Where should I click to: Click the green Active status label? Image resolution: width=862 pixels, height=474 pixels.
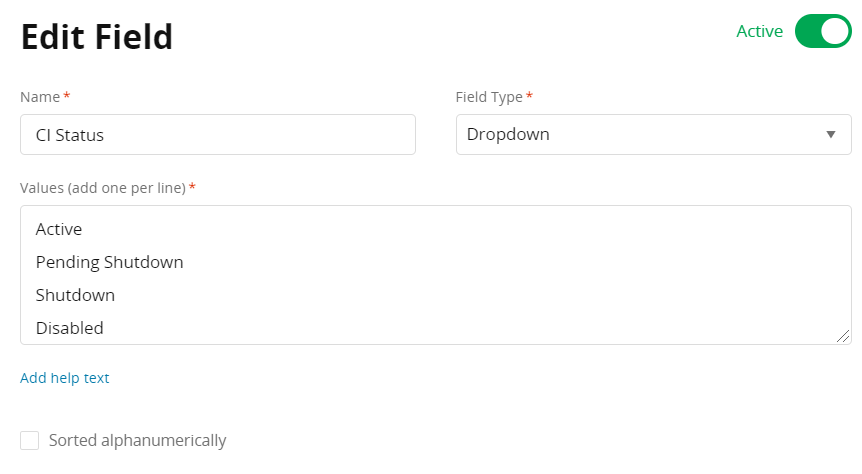click(x=759, y=31)
